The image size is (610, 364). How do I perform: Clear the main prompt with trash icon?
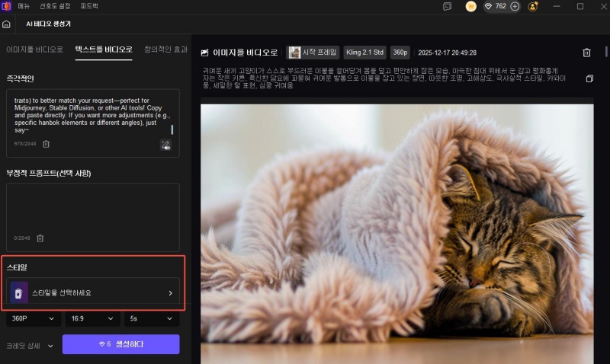pos(46,144)
